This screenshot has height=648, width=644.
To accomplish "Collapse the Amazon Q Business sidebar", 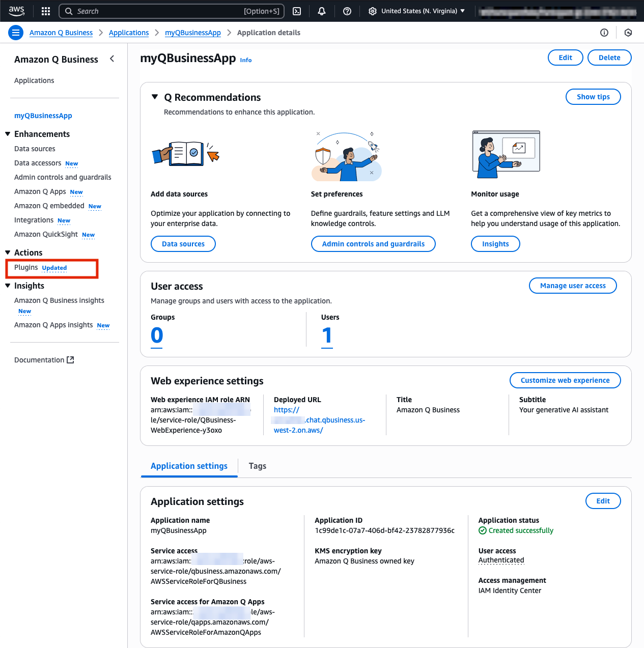I will coord(112,59).
